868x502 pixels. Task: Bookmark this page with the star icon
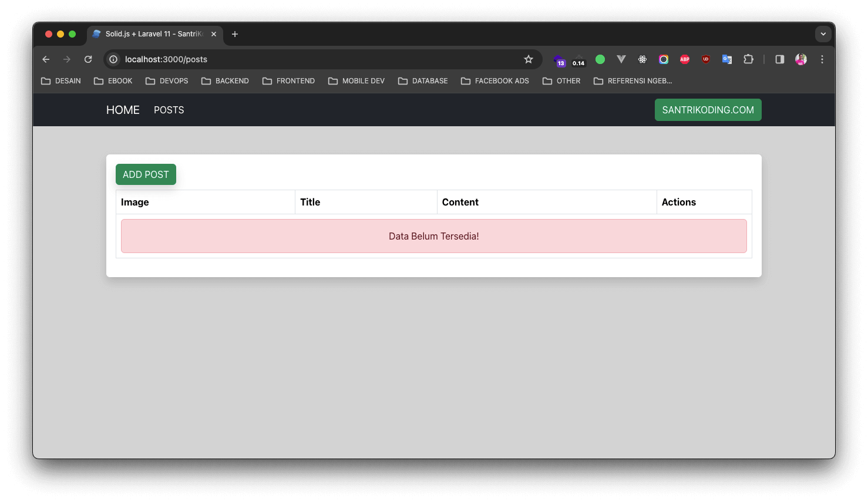529,59
